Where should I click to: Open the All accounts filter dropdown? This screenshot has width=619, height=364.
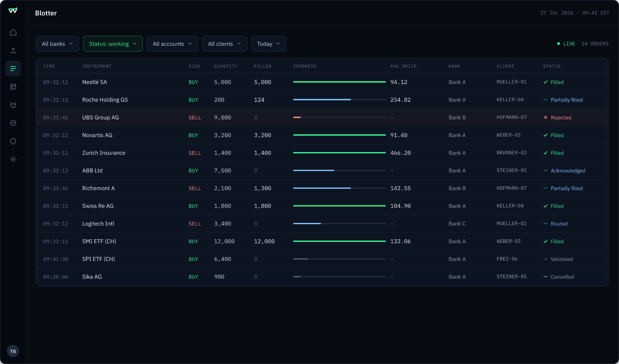[x=172, y=44]
